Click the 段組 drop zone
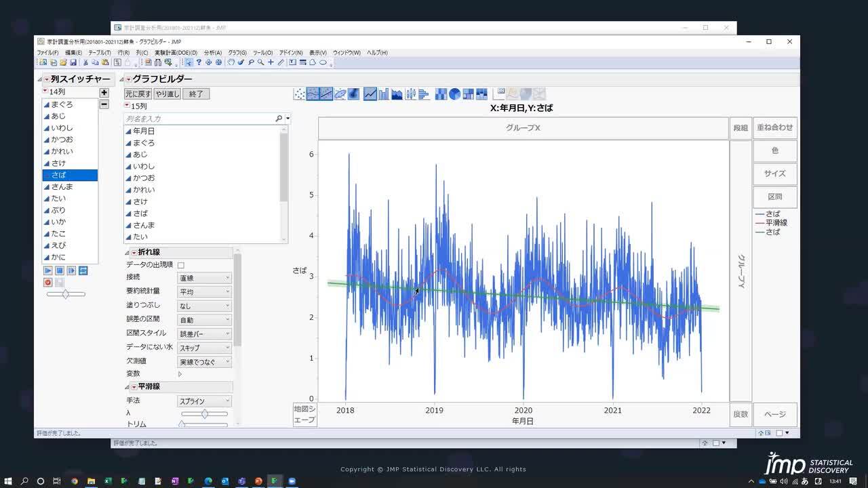This screenshot has width=868, height=488. click(x=741, y=127)
